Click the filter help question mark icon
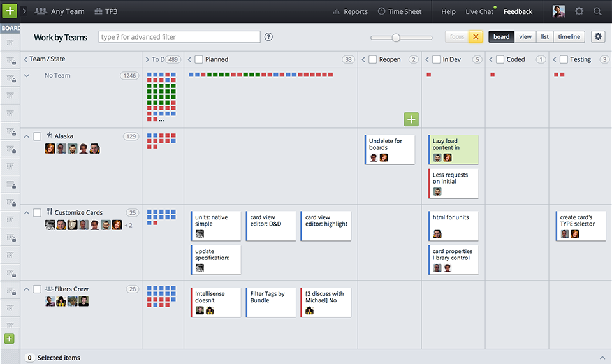The width and height of the screenshot is (612, 364). pyautogui.click(x=268, y=37)
